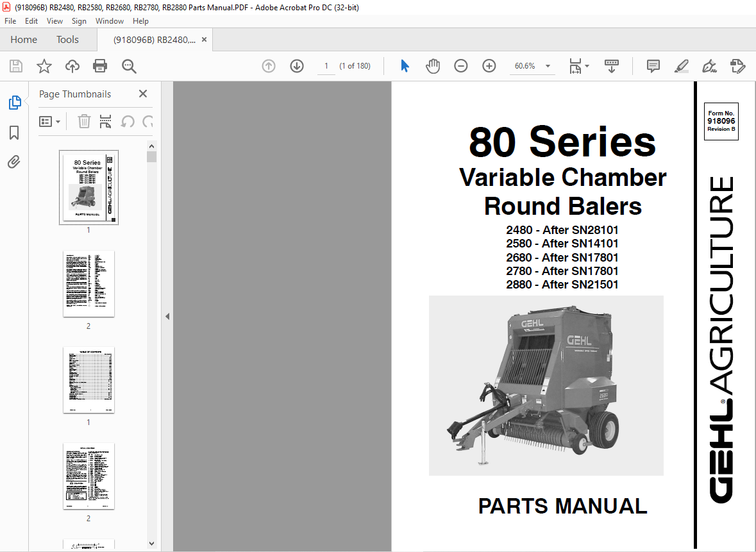Expand fit page options arrow

click(587, 66)
